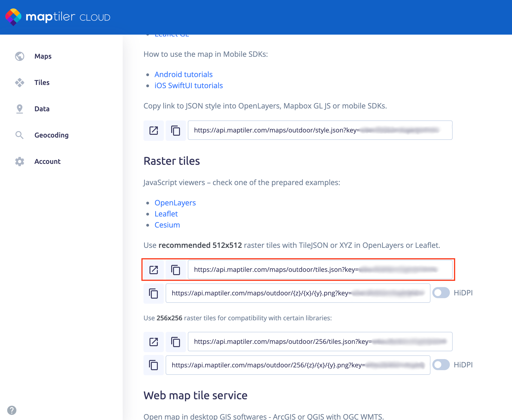Screen dimensions: 512x420
Task: Click the style.json URL text field
Action: pyautogui.click(x=320, y=130)
